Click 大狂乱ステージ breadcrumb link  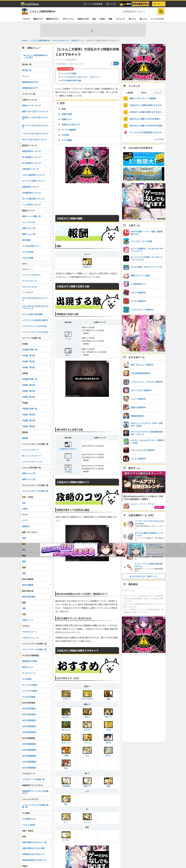point(77,41)
